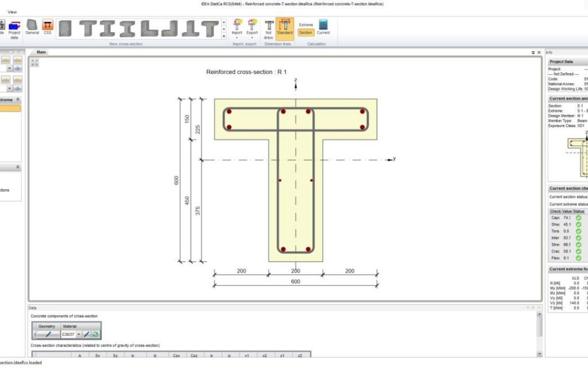Choose the inverted T cross-section
This screenshot has width=588, height=368.
point(190,29)
